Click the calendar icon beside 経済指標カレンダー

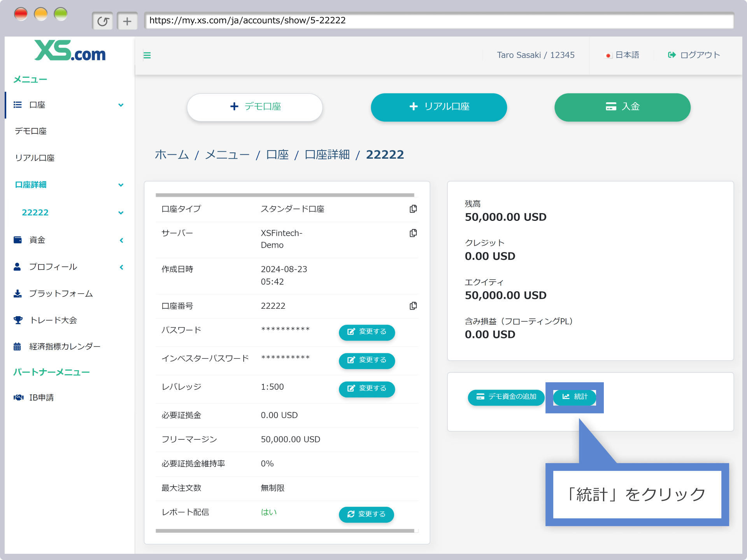tap(17, 346)
